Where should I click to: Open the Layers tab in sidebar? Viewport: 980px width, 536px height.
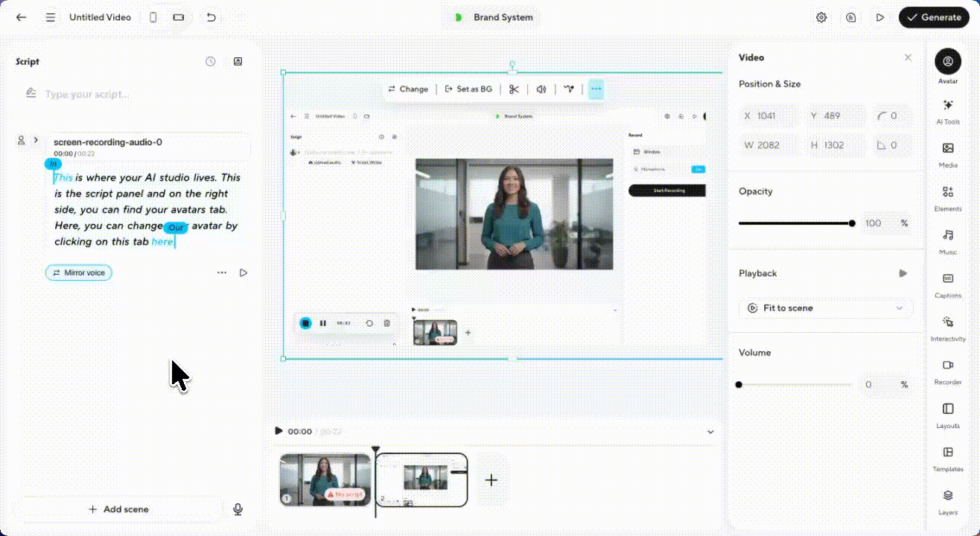click(947, 500)
